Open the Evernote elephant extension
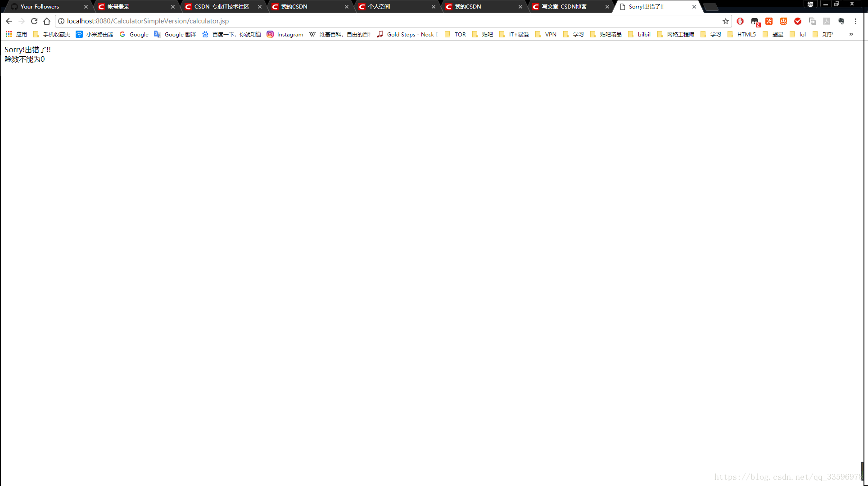This screenshot has height=486, width=868. (x=841, y=21)
